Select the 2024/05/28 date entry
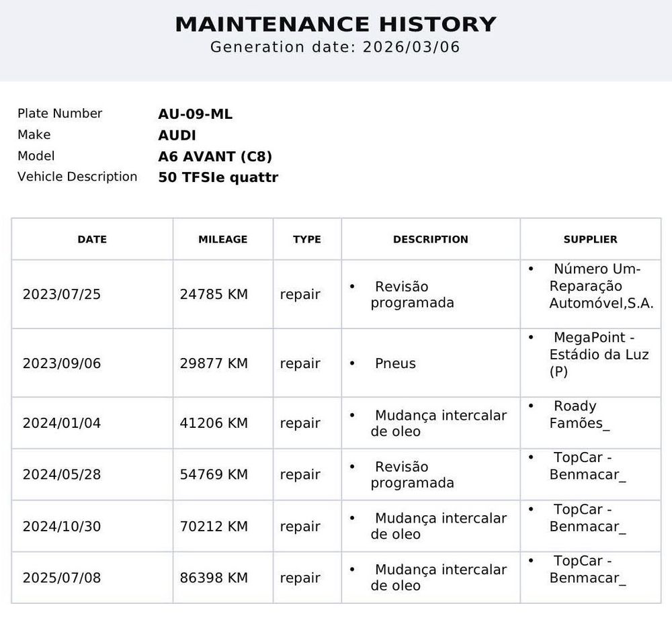The image size is (672, 624). [62, 475]
